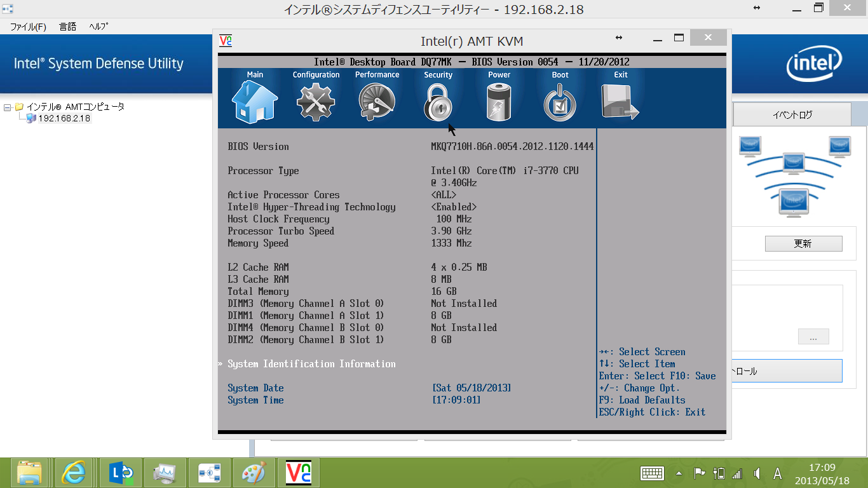Screen dimensions: 868x488
Task: Switch to the VNC viewer taskbar icon
Action: (x=299, y=473)
